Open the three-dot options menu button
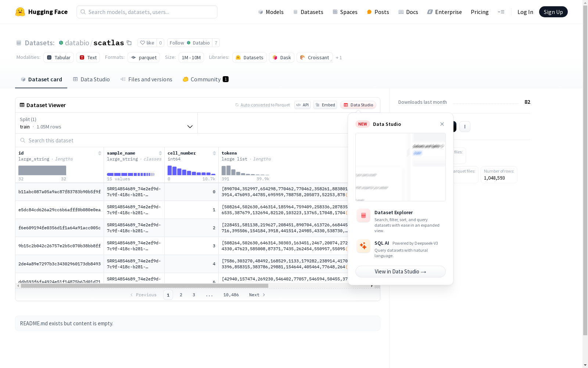Image resolution: width=588 pixels, height=368 pixels. coord(465,127)
